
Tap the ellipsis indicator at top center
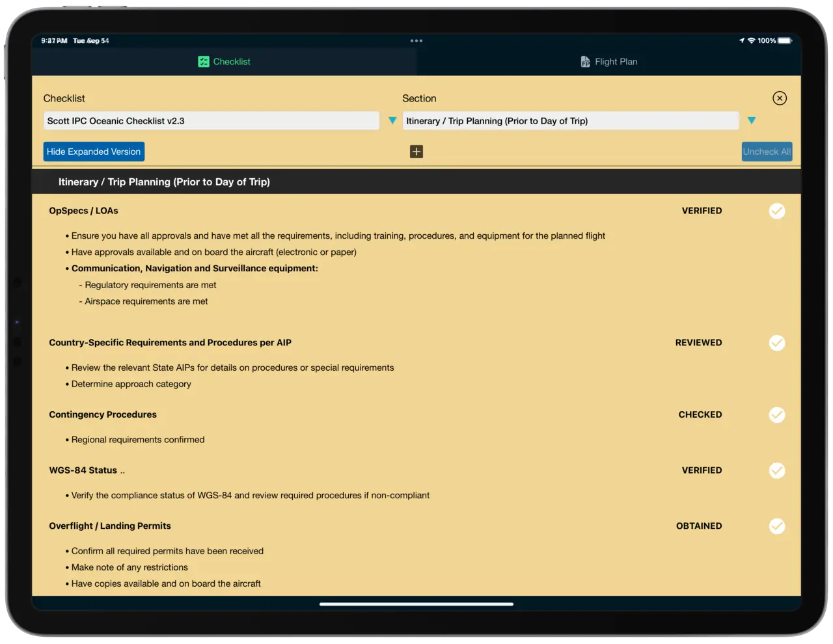416,40
